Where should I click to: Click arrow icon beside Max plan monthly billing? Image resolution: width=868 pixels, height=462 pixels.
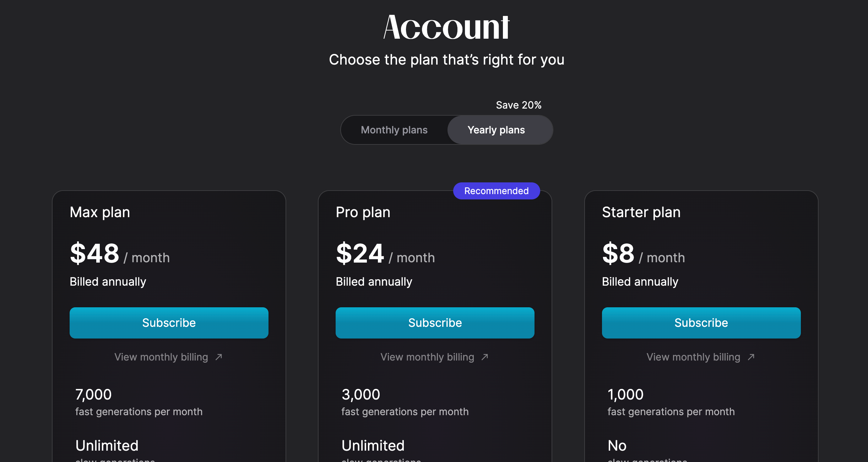219,357
